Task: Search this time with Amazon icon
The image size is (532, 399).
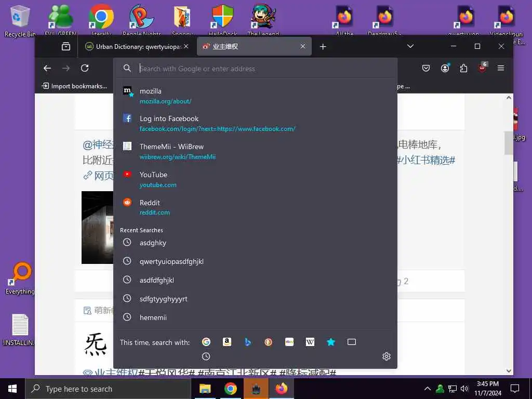Action: point(227,342)
